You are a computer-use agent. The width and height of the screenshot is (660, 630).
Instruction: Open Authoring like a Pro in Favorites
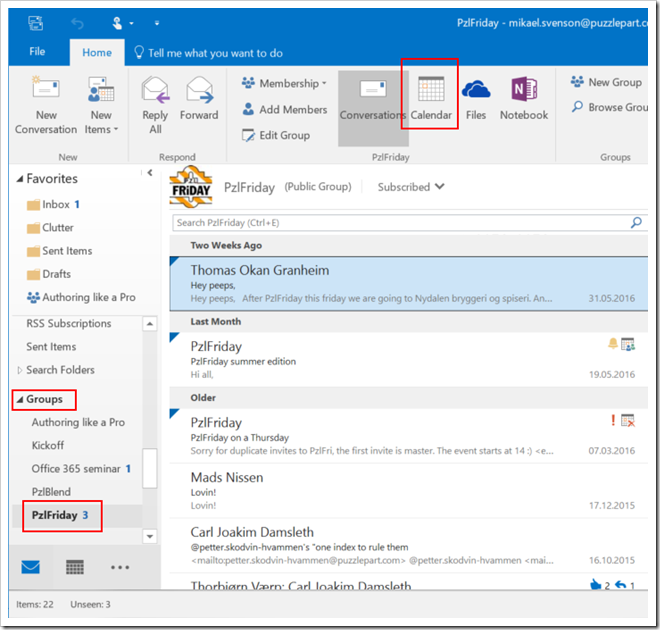(x=81, y=298)
